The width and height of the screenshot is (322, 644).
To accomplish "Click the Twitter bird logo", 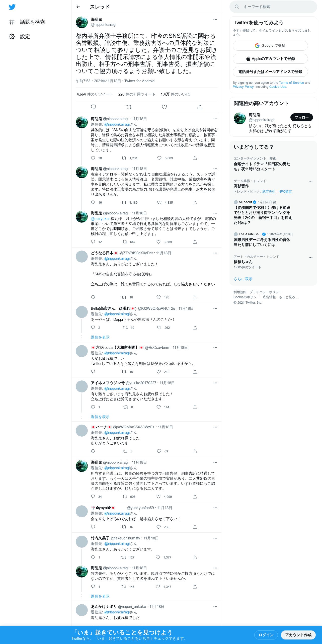I will (x=12, y=7).
